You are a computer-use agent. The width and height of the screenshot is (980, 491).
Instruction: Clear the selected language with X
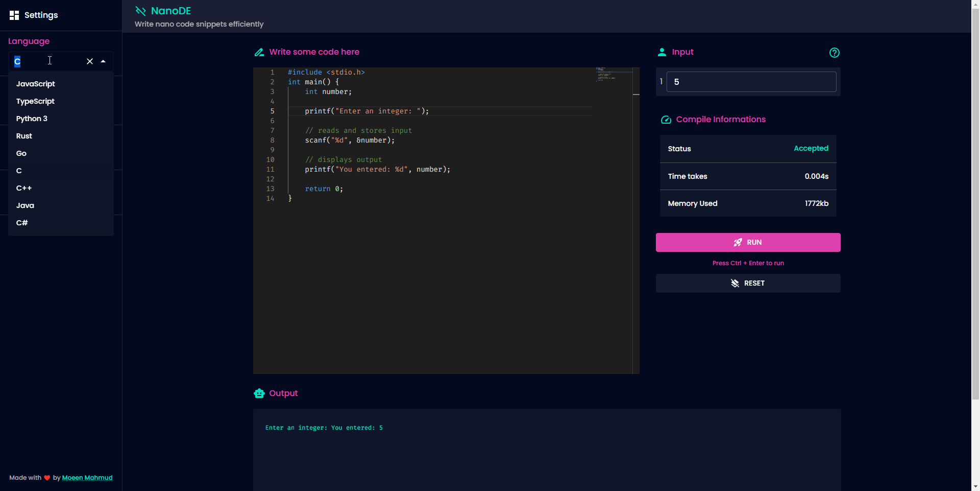pos(90,61)
